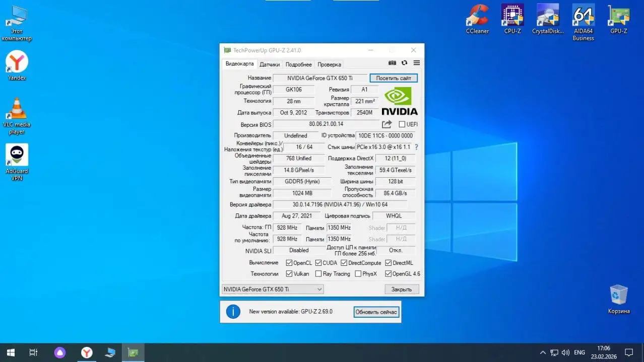Image resolution: width=644 pixels, height=362 pixels.
Task: Switch to the Датчики tab
Action: click(270, 64)
